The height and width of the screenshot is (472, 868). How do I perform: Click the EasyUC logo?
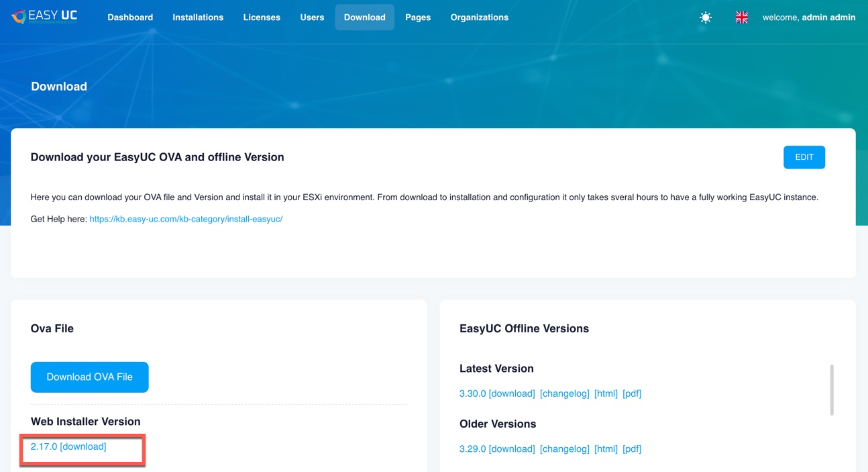click(x=44, y=17)
